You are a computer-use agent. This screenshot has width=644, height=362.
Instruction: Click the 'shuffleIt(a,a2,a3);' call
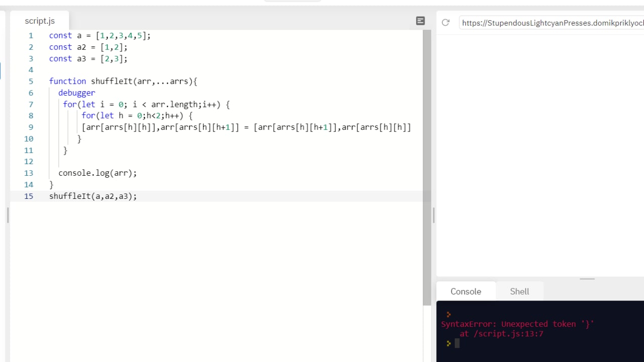[x=93, y=196]
